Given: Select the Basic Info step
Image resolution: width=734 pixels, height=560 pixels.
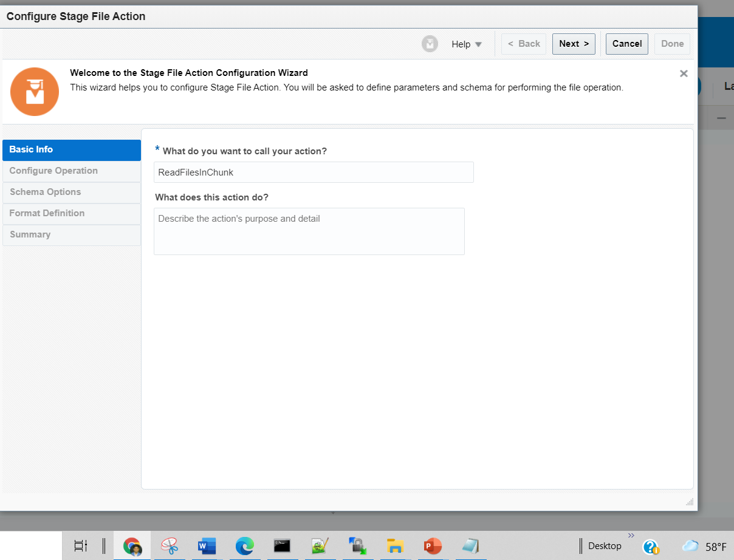Looking at the screenshot, I should pos(72,150).
